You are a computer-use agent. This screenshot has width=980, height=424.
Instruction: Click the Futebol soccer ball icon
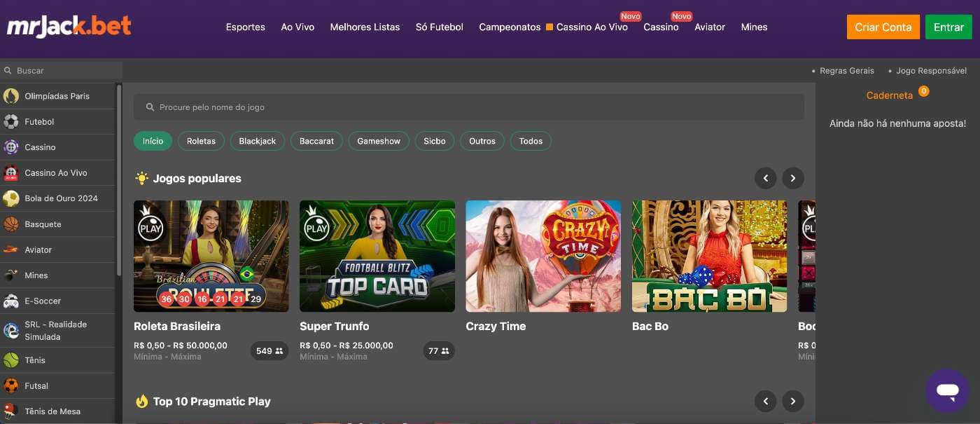pos(11,122)
